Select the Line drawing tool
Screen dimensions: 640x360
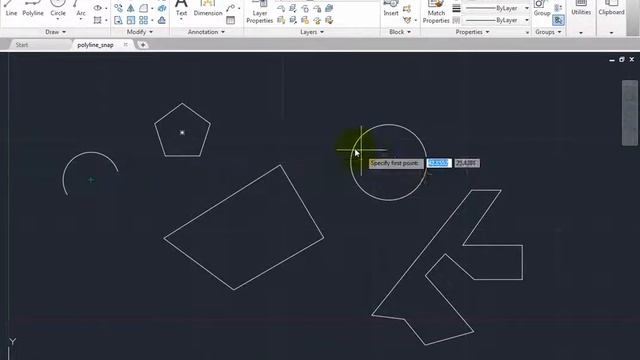pos(11,9)
